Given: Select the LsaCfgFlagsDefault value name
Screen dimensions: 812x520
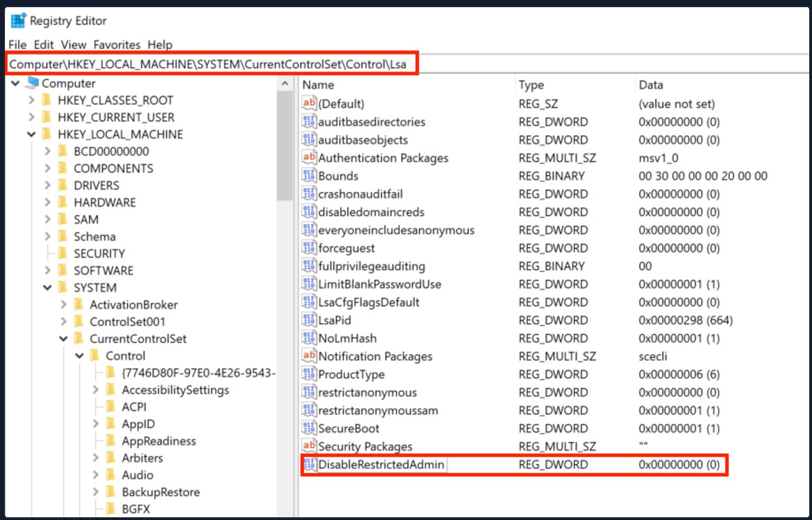Looking at the screenshot, I should [x=368, y=302].
